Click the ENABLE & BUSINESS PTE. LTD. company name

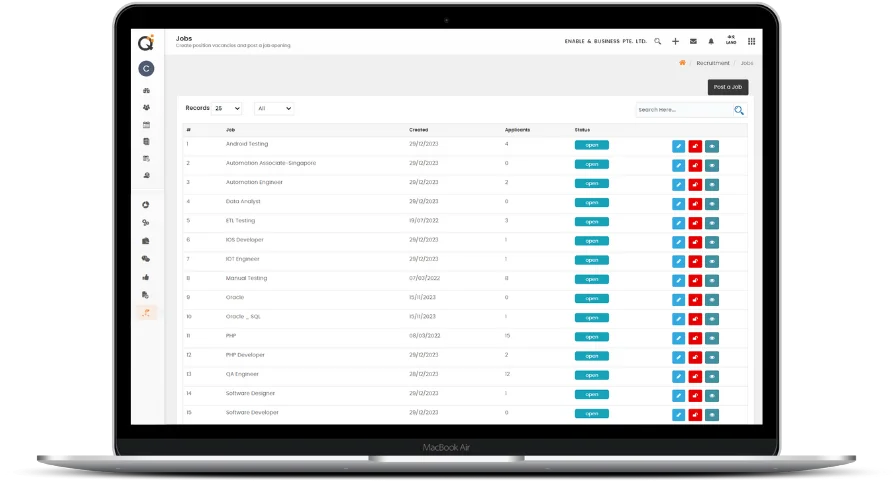tap(606, 42)
